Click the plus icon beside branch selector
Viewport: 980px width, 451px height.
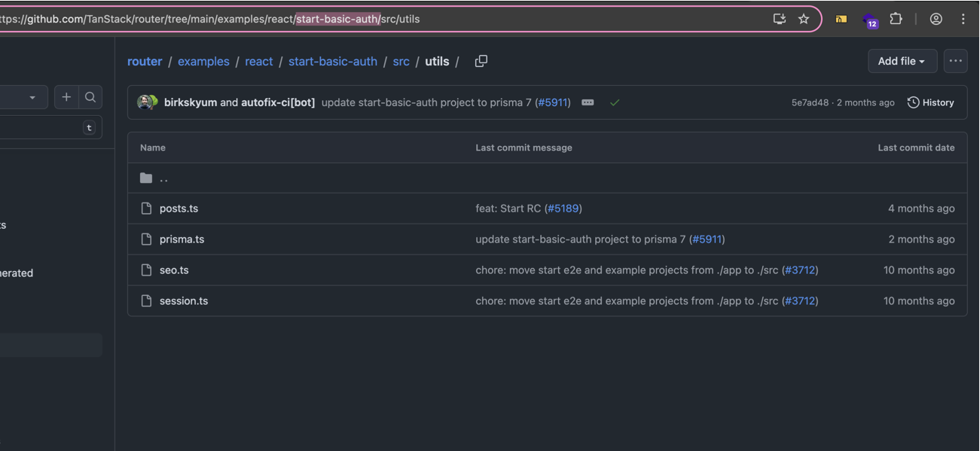[66, 97]
